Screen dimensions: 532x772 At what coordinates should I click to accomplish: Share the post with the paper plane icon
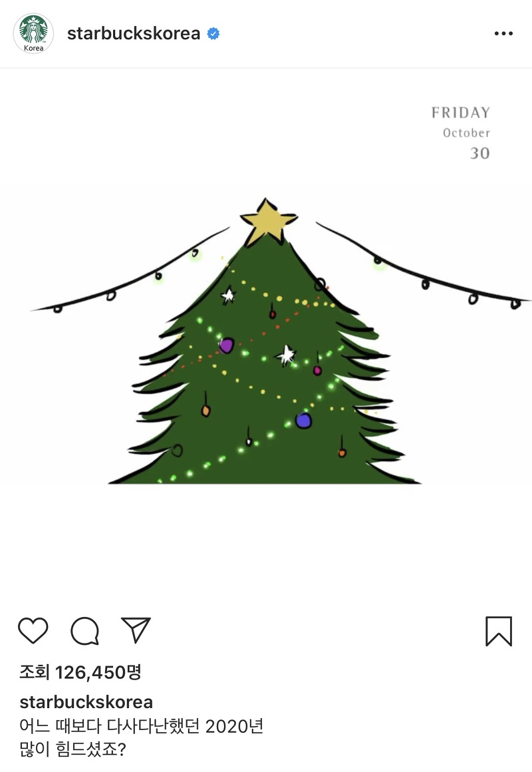click(x=136, y=630)
